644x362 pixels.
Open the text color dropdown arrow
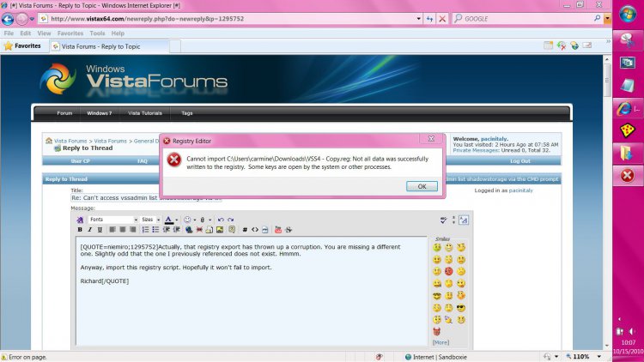[177, 220]
